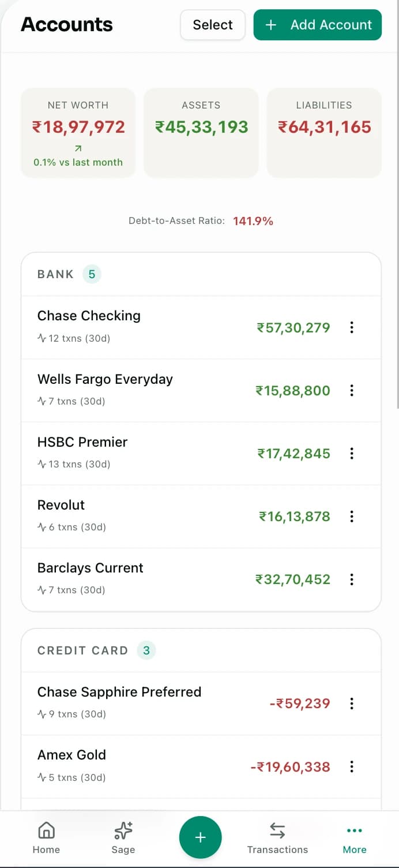Open the options menu for Amex Gold

352,766
